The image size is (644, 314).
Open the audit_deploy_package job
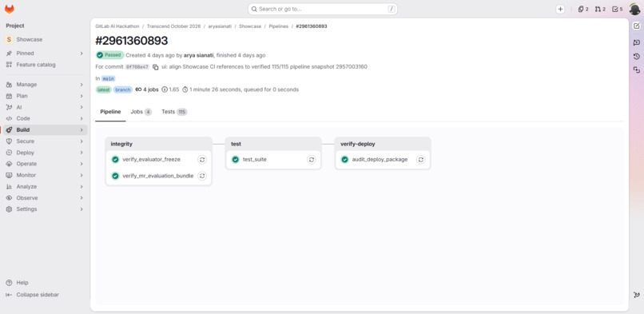pos(380,159)
